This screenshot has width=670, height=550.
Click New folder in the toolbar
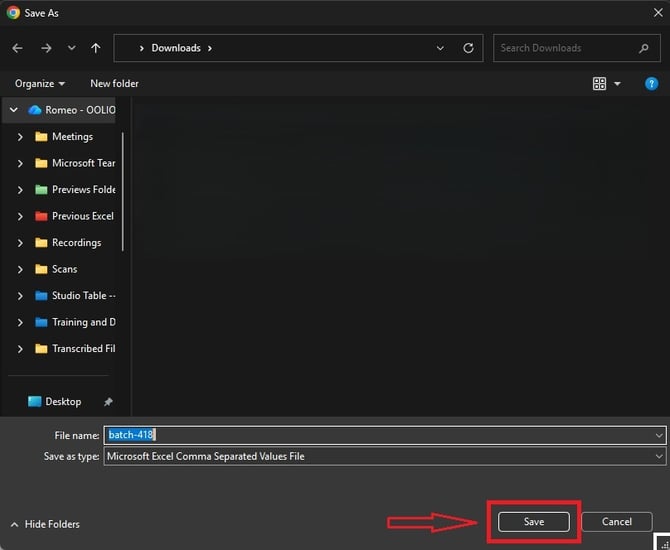pyautogui.click(x=115, y=84)
